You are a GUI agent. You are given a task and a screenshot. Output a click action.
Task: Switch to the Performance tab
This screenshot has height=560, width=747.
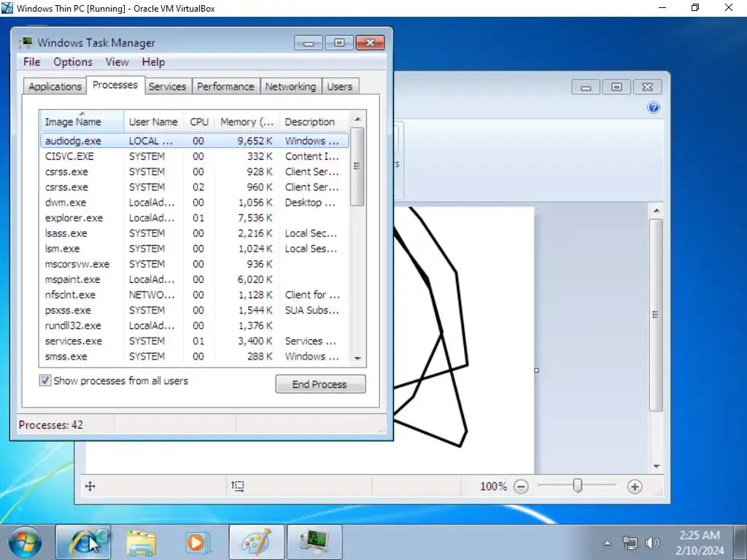225,86
